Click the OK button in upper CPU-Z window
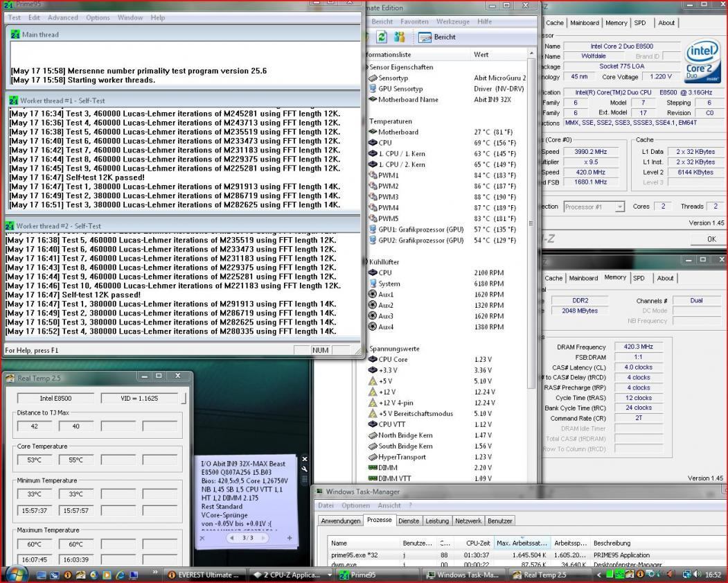The image size is (728, 583). [711, 239]
